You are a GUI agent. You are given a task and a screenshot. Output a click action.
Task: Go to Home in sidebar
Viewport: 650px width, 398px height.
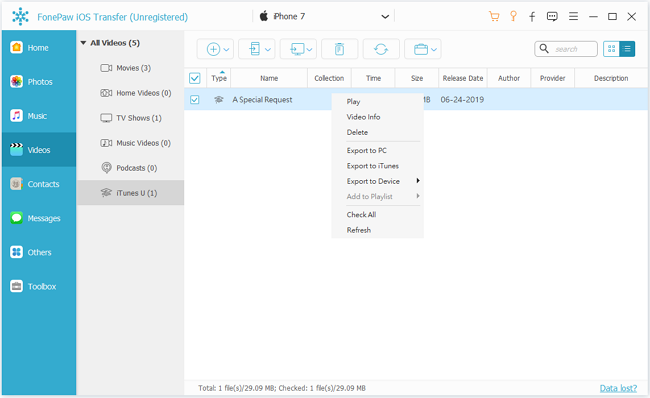pyautogui.click(x=39, y=48)
